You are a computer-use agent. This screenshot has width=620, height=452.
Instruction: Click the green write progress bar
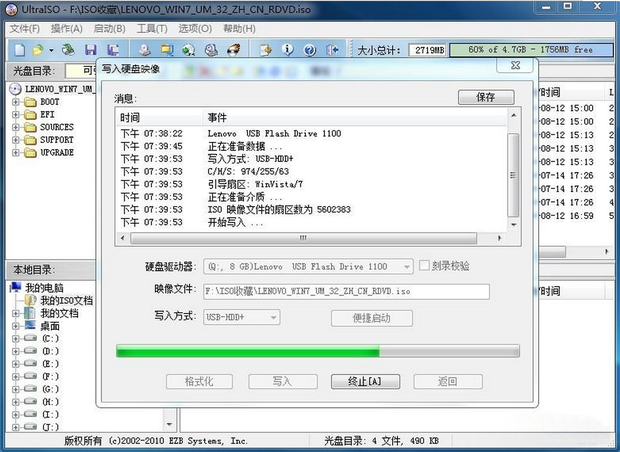(318, 351)
